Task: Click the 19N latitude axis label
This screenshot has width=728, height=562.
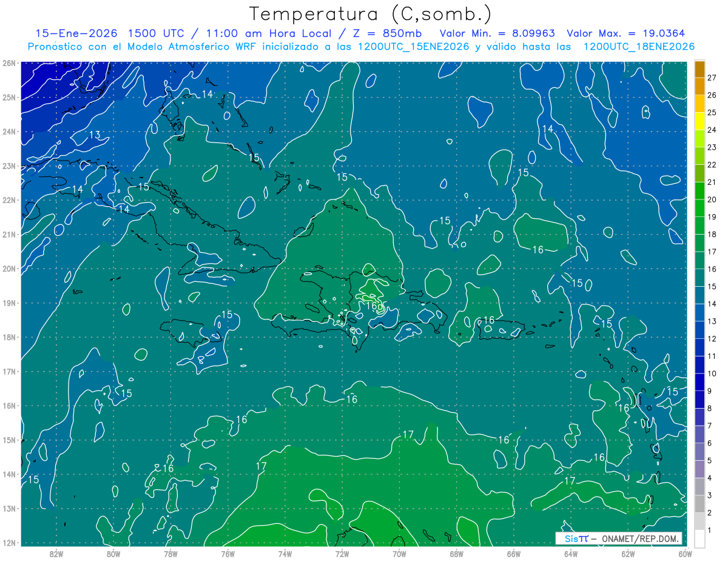Action: pos(8,303)
